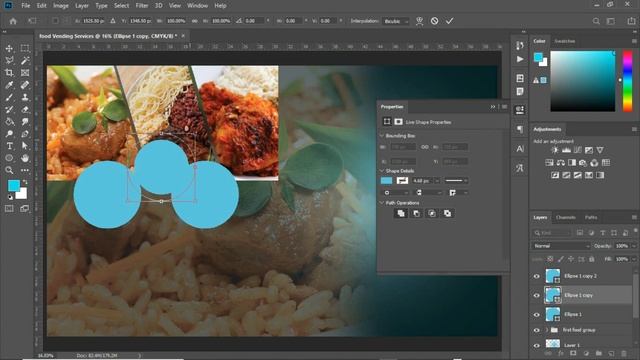This screenshot has width=640, height=360.
Task: Select the Ellipse 1 copy 2 layer name
Action: [x=580, y=276]
